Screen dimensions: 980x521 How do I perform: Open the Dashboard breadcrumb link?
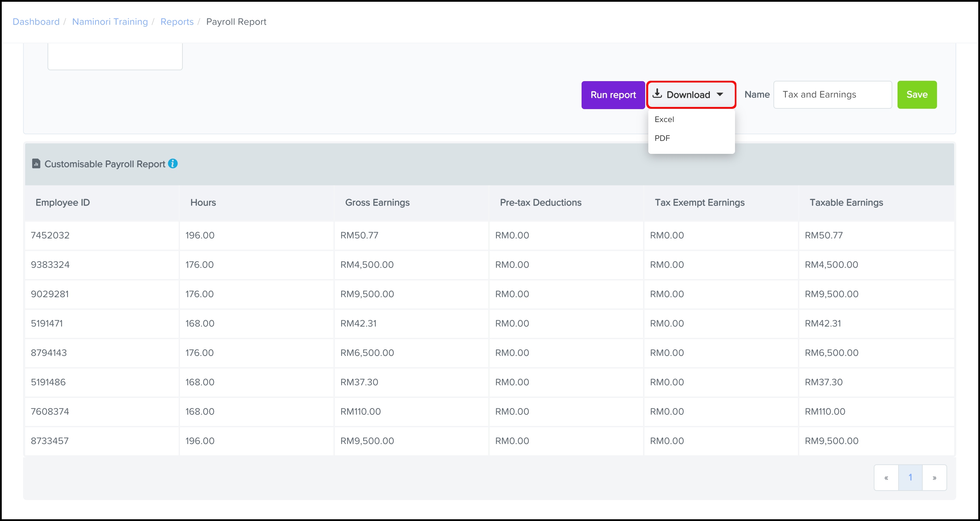36,22
